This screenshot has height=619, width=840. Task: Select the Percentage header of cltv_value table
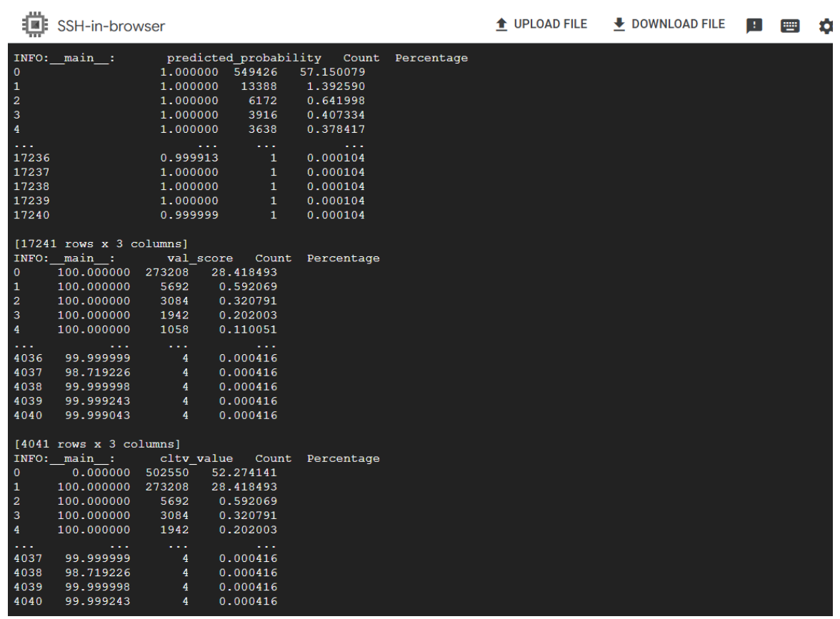click(344, 458)
